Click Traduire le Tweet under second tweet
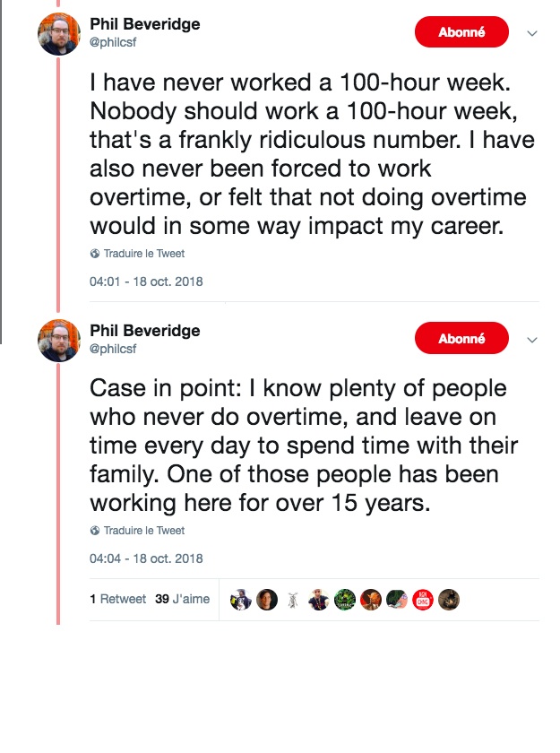 click(143, 531)
